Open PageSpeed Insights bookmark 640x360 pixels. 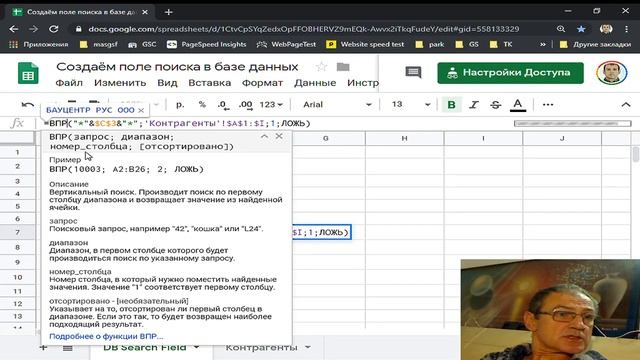click(207, 44)
